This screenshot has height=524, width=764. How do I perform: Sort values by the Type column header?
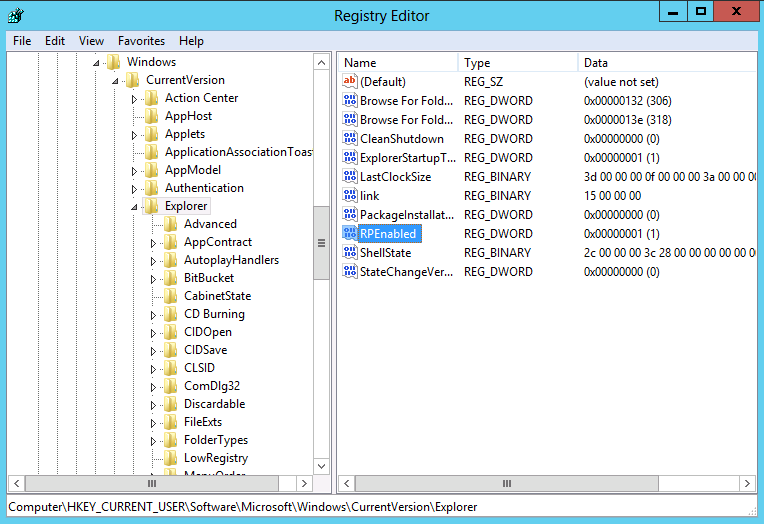click(518, 63)
